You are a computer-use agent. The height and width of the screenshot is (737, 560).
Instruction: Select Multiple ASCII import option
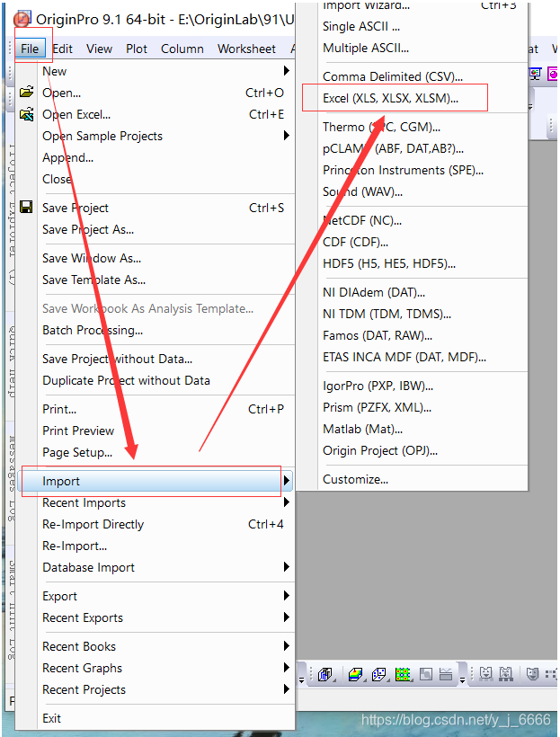tap(366, 48)
